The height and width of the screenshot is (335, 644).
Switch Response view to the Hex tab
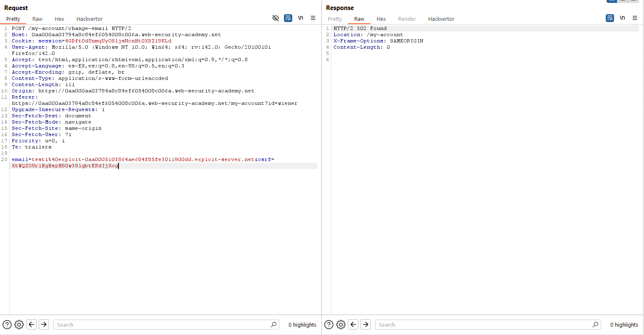coord(381,19)
